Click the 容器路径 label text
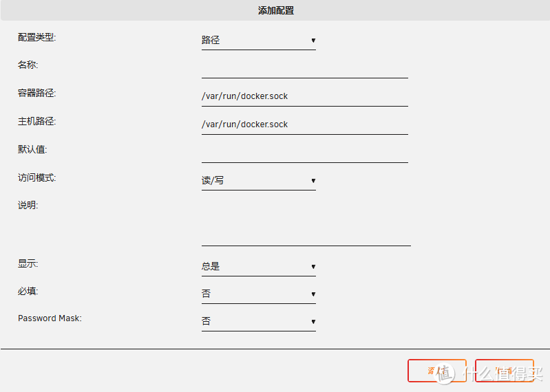The height and width of the screenshot is (392, 550). coord(37,93)
